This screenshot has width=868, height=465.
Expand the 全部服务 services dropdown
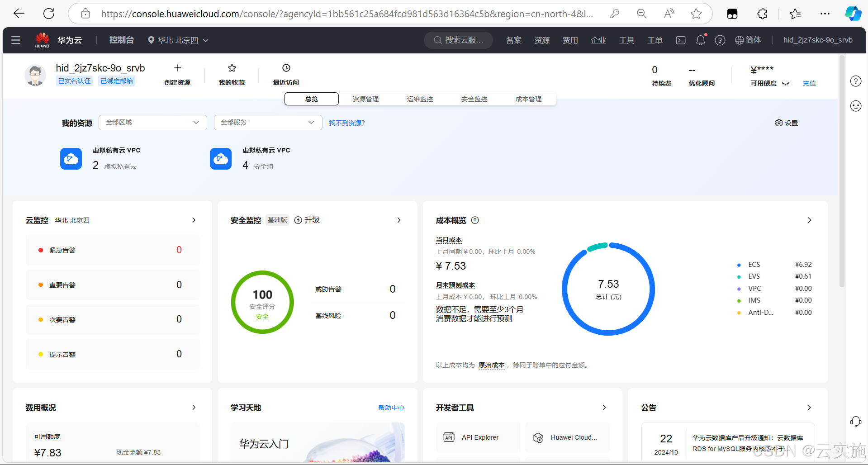click(x=268, y=123)
